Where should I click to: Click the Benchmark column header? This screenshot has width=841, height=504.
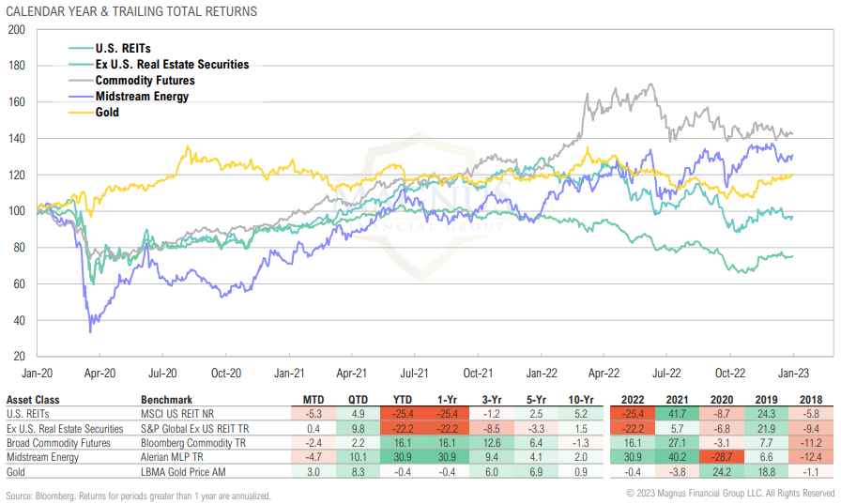[x=164, y=397]
